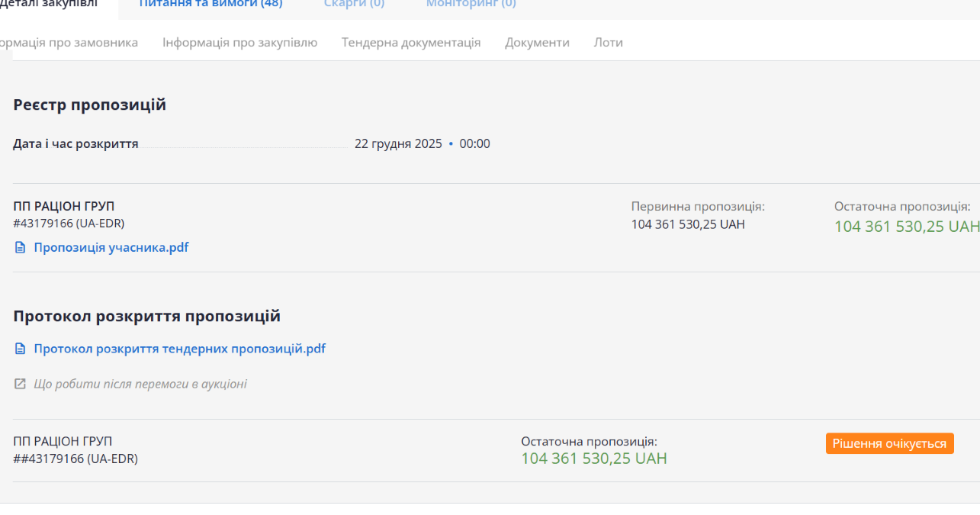Select ПП РАЦІОН ГРУП in Реєстр пропозицій
The width and height of the screenshot is (980, 515).
point(64,207)
